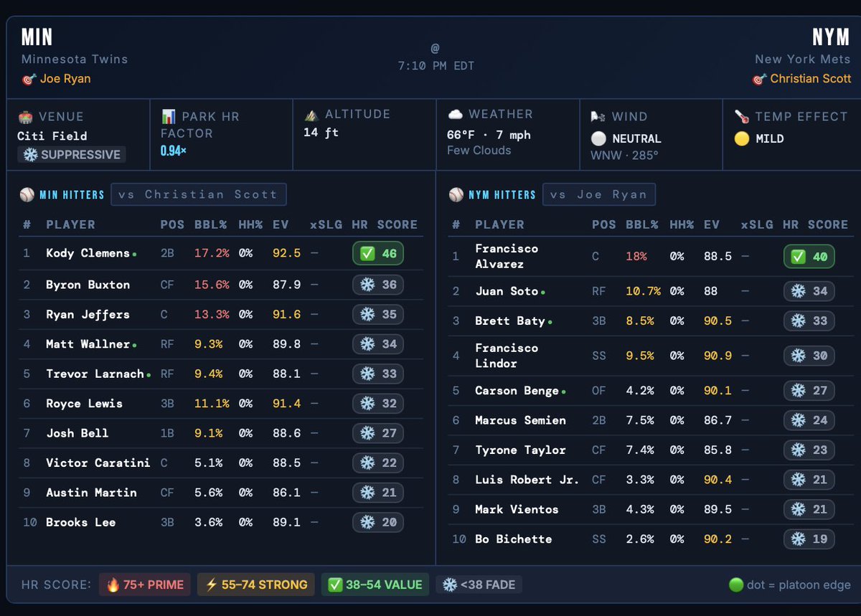Click the 92.5 exit velocity value
The image size is (861, 616).
click(286, 253)
